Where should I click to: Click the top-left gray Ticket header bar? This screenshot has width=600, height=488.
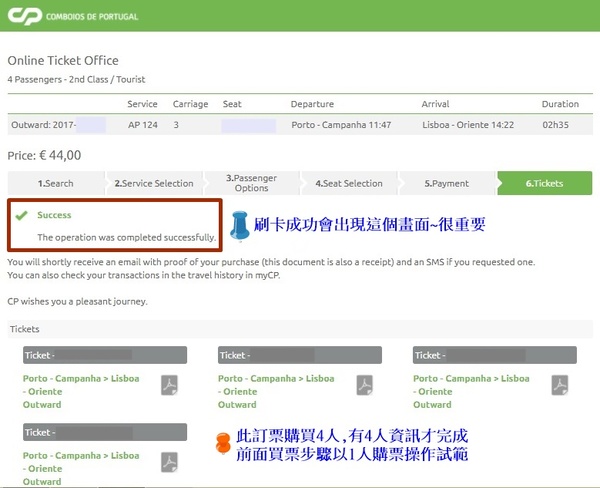point(104,355)
